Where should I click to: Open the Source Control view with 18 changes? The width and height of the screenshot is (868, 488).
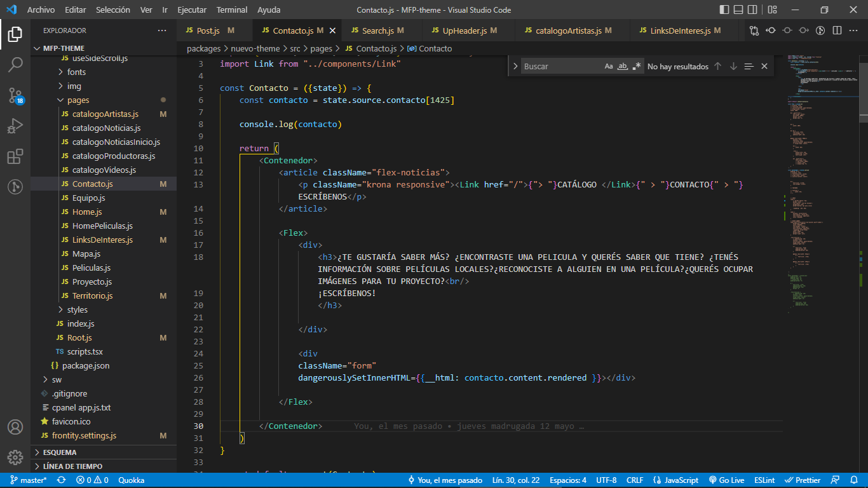[x=15, y=95]
